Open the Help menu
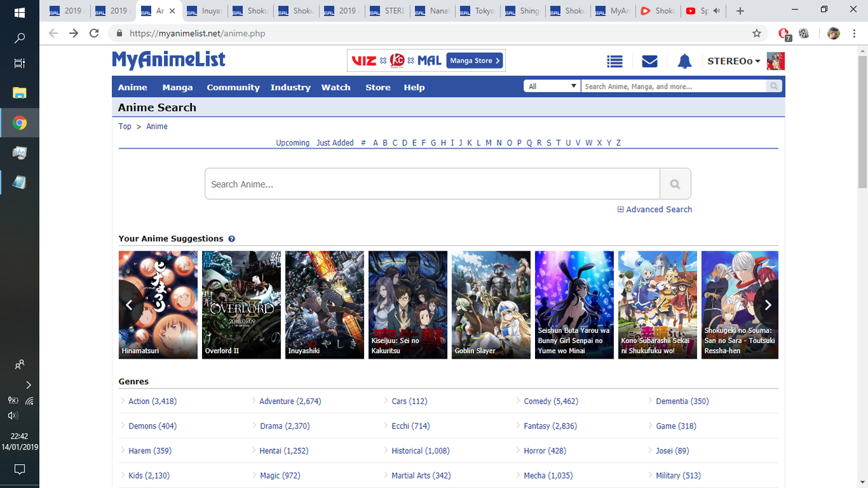Screen dimensions: 868x488 tap(414, 87)
